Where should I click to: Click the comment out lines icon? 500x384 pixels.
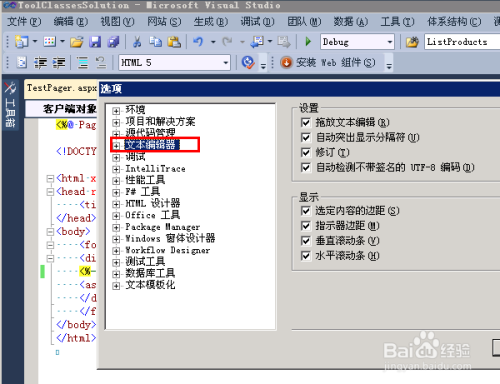[82, 63]
